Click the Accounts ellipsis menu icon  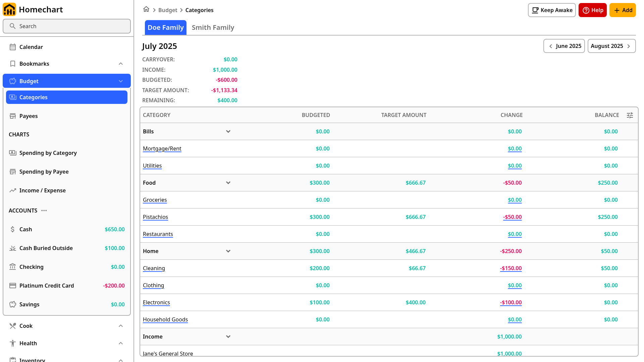[44, 210]
